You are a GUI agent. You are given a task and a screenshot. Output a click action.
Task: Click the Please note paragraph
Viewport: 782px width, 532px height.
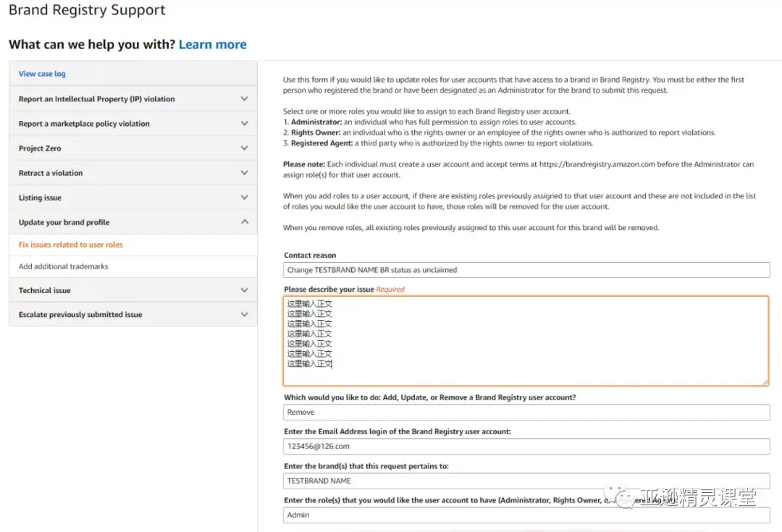pos(518,169)
